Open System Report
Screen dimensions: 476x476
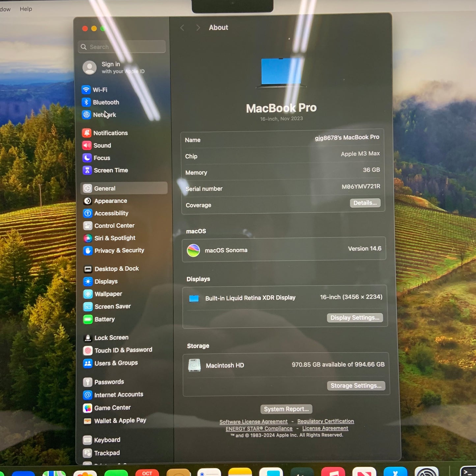point(286,409)
